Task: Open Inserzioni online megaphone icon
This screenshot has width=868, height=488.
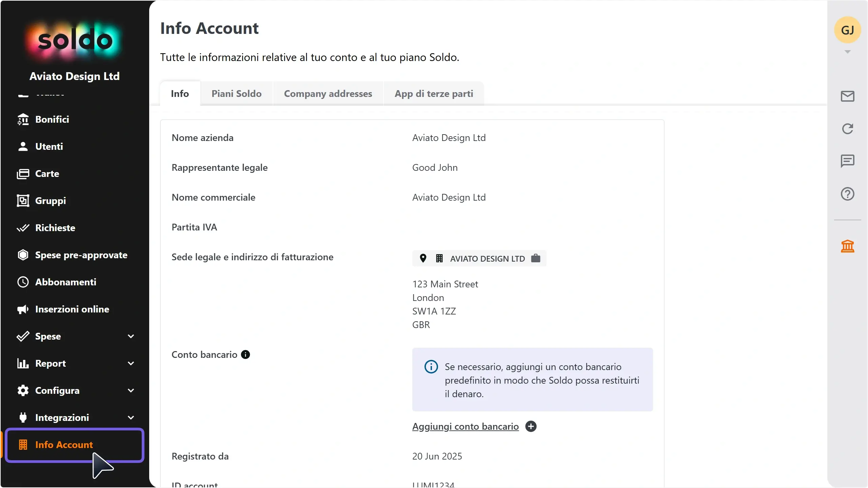Action: [x=23, y=309]
